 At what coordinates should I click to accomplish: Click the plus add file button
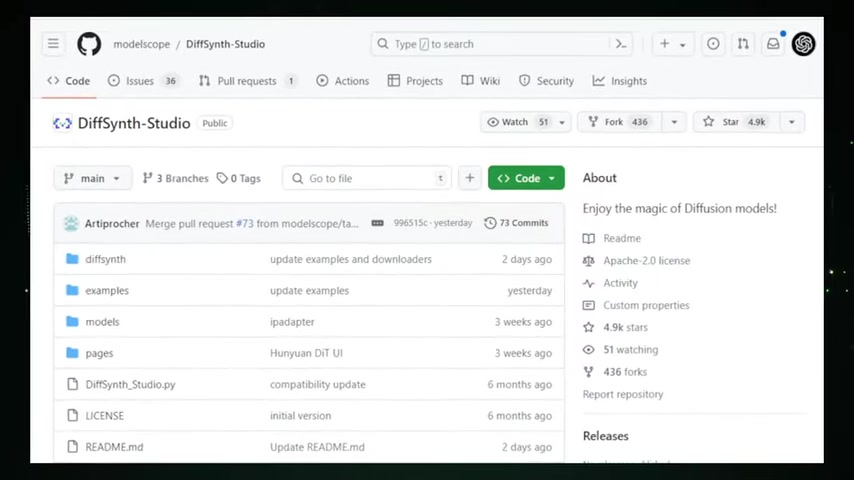[x=469, y=178]
